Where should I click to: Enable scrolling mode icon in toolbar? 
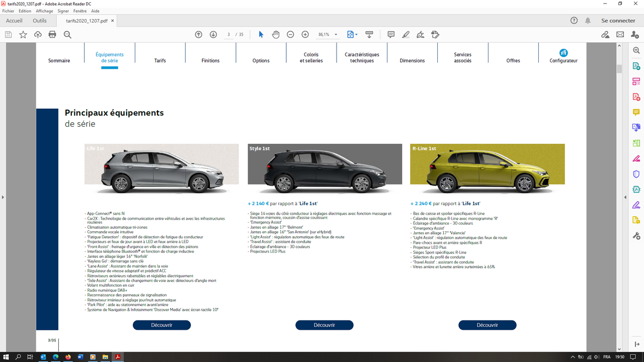pyautogui.click(x=369, y=35)
